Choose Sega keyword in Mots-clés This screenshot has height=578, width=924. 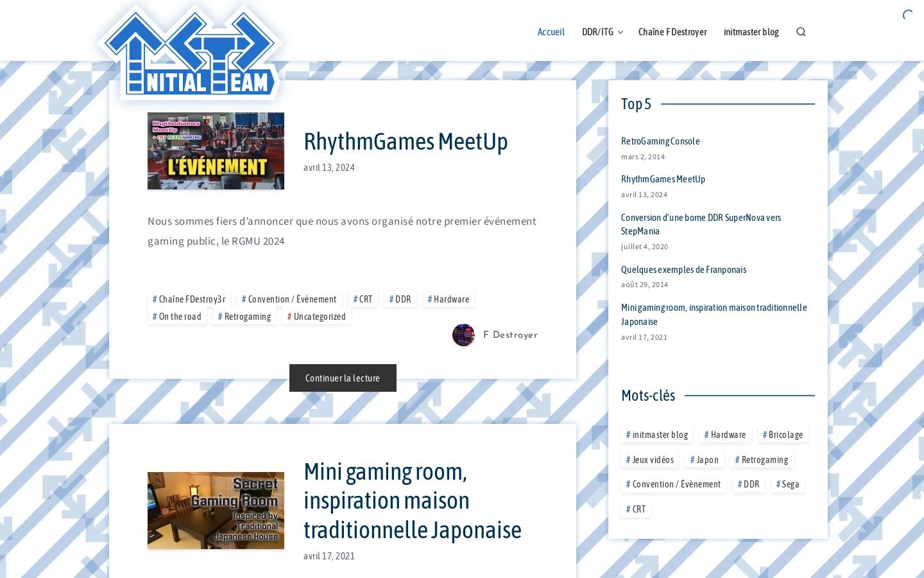pos(787,484)
